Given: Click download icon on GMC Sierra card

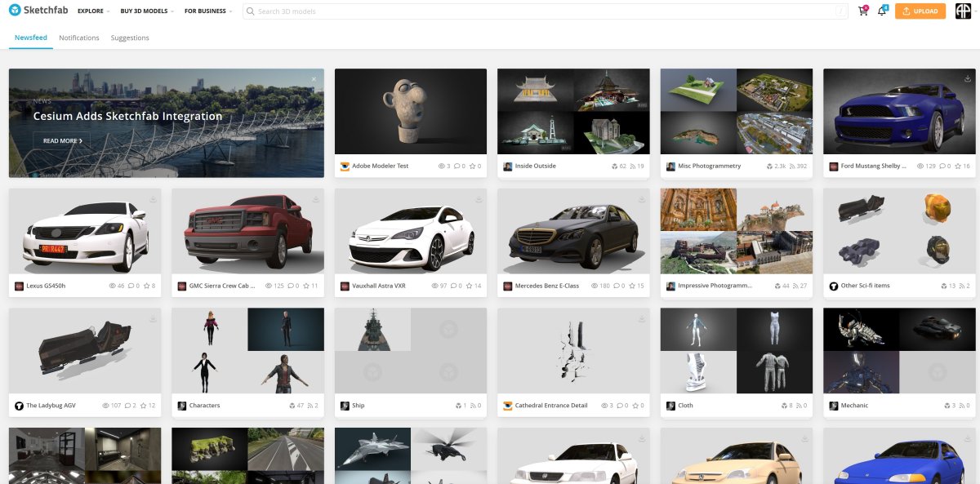Looking at the screenshot, I should (x=315, y=199).
